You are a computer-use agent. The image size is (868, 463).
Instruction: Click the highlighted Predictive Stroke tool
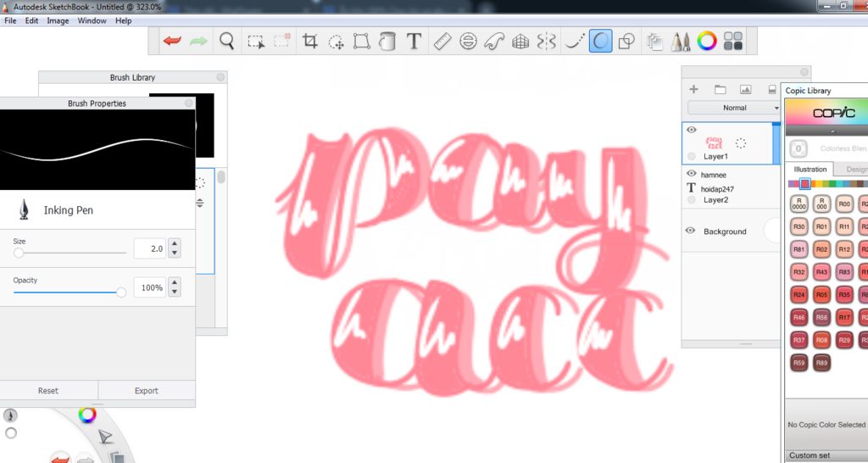pos(601,41)
